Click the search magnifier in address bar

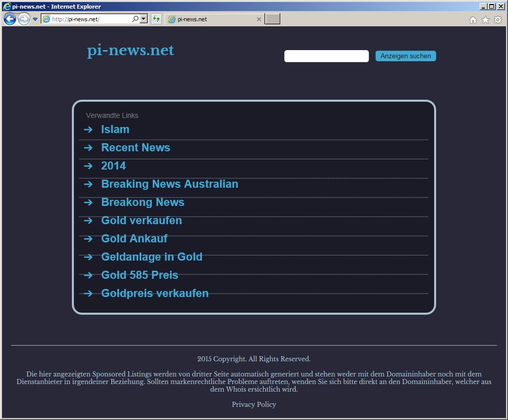click(135, 19)
